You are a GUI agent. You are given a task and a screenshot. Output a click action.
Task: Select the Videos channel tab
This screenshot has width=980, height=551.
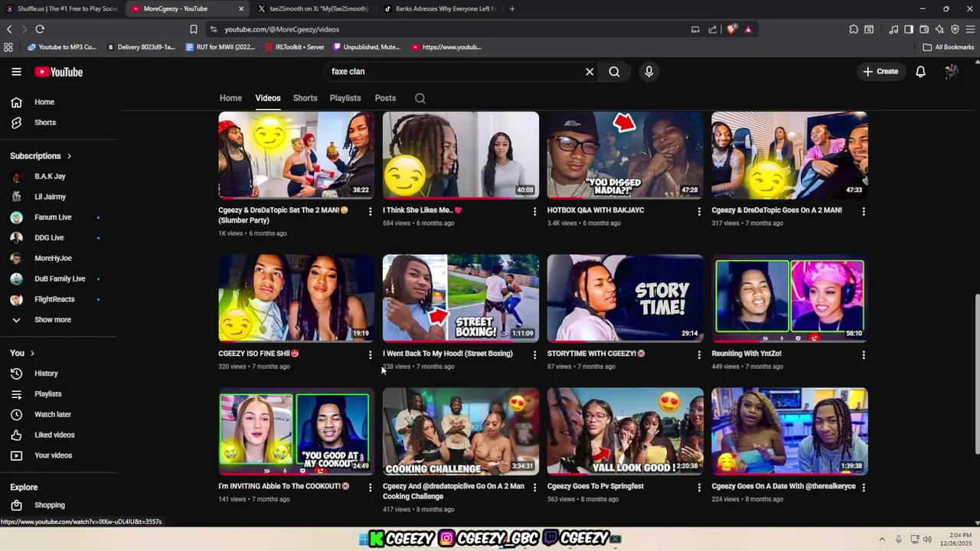pos(268,98)
